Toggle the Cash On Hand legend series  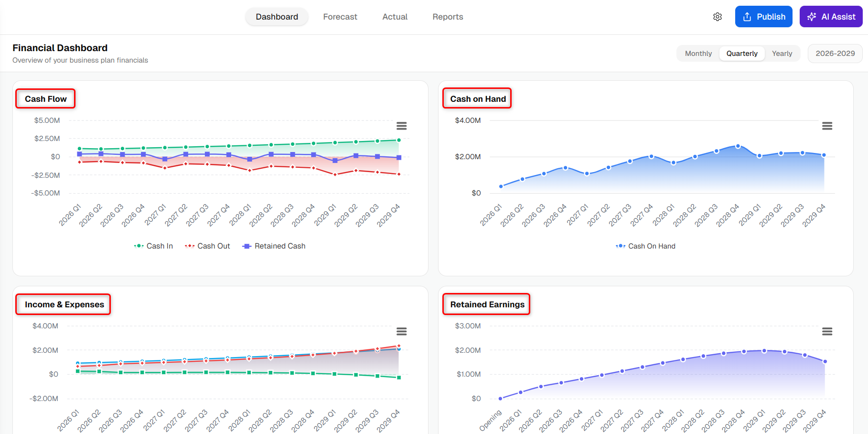click(x=645, y=246)
